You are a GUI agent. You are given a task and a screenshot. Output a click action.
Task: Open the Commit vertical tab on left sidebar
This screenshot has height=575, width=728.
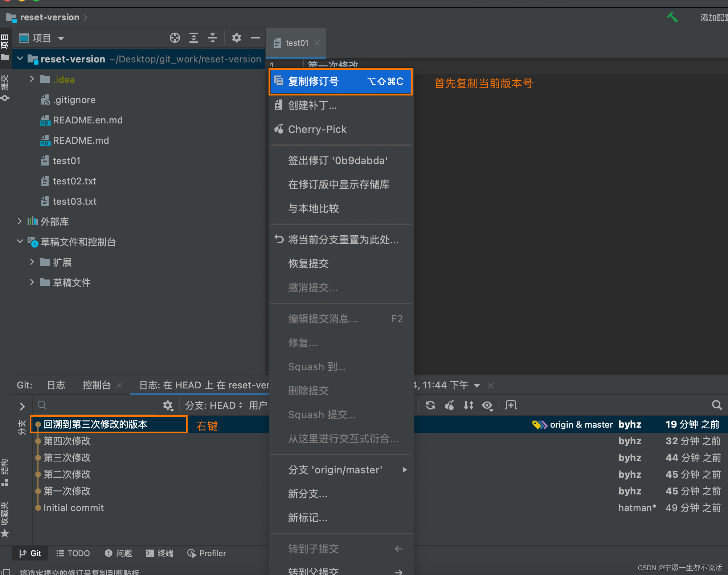coord(5,88)
